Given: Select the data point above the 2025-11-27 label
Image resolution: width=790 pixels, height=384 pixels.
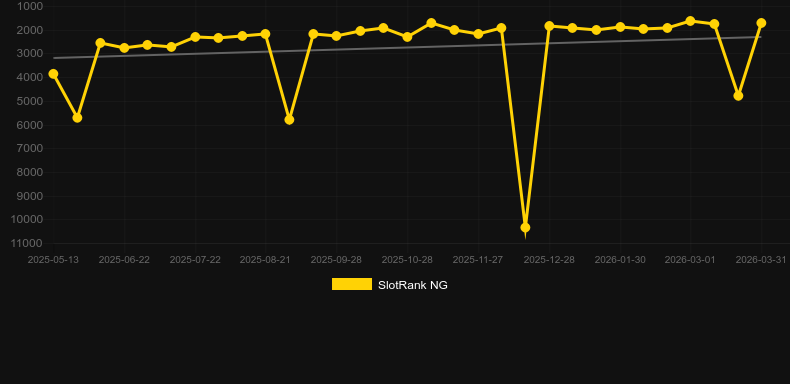Looking at the screenshot, I should tap(478, 34).
